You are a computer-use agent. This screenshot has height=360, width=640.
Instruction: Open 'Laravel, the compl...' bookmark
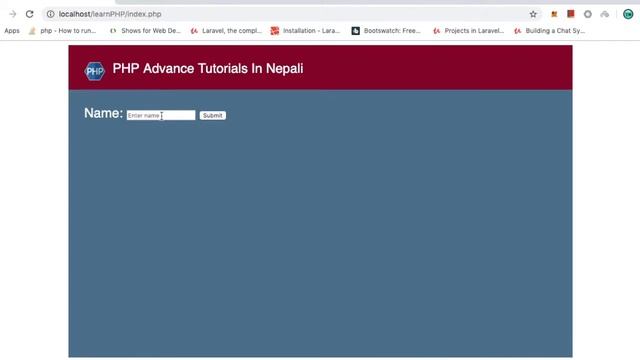[227, 31]
